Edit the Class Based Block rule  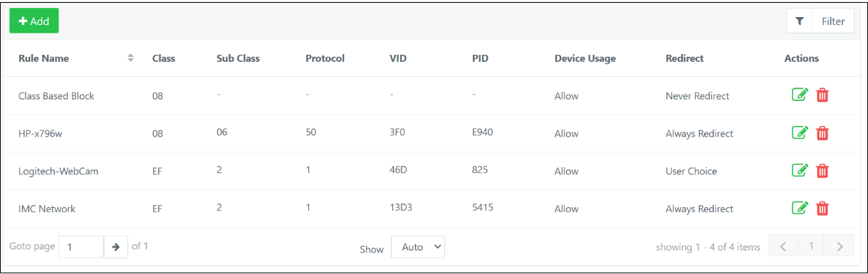800,95
